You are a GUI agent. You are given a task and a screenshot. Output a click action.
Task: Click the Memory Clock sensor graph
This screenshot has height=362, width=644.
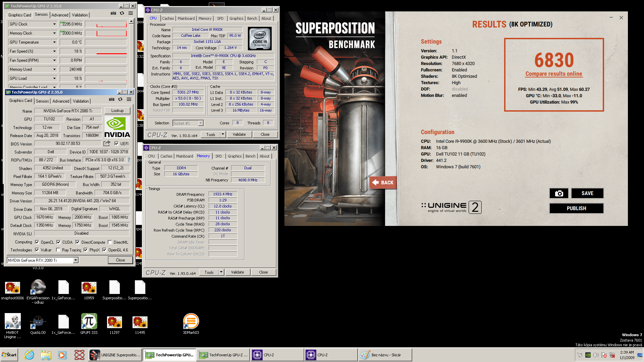[106, 33]
